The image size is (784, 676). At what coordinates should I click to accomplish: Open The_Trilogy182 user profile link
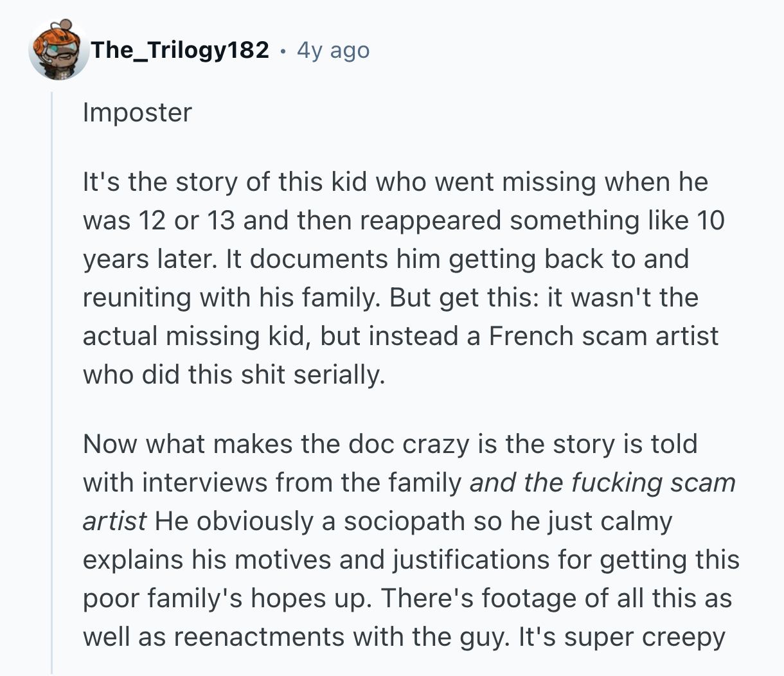pos(180,50)
